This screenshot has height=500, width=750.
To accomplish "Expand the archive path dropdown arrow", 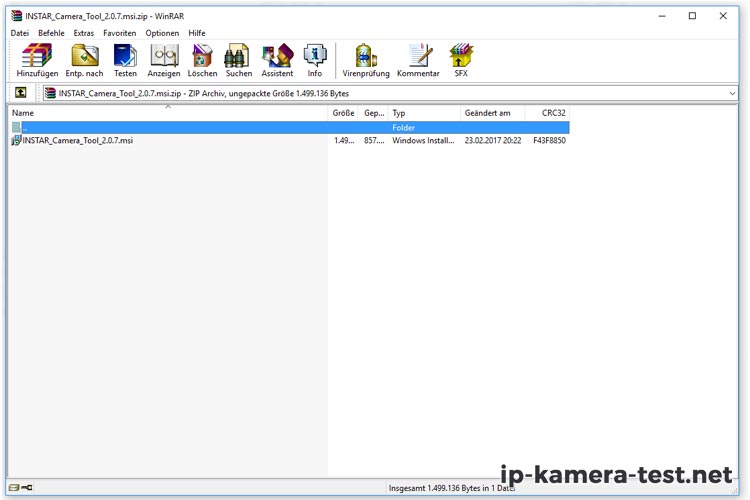I will click(732, 93).
